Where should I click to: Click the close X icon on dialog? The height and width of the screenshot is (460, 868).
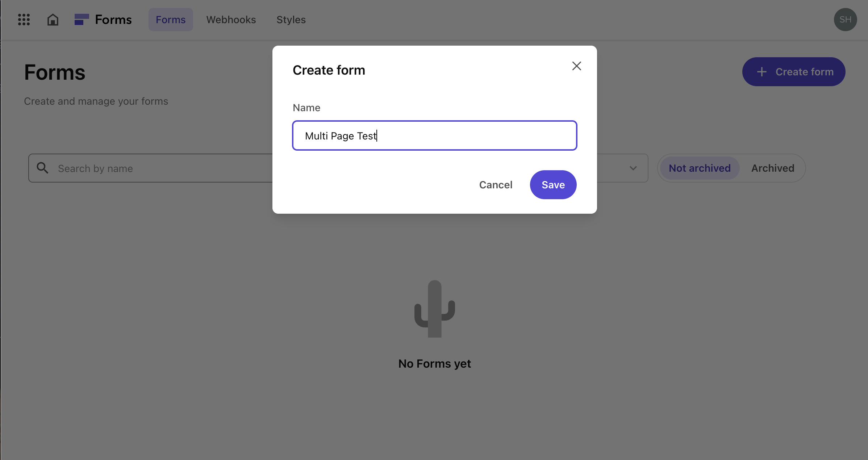pos(576,65)
